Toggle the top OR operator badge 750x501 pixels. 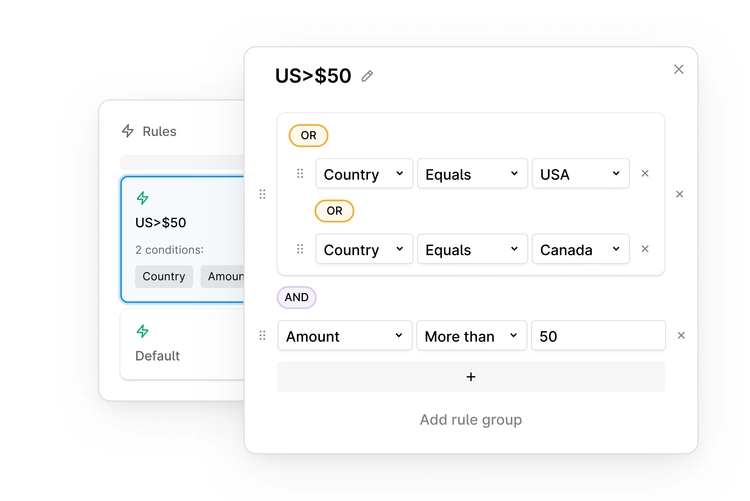click(308, 135)
